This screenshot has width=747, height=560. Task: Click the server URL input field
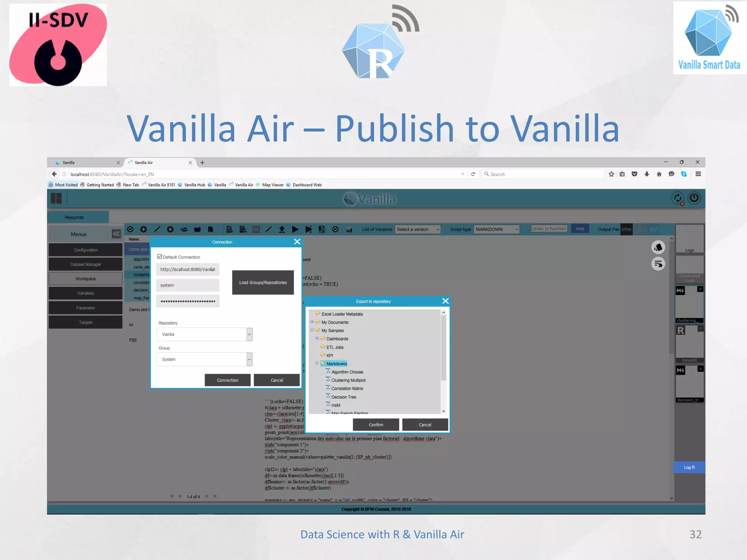click(x=187, y=269)
